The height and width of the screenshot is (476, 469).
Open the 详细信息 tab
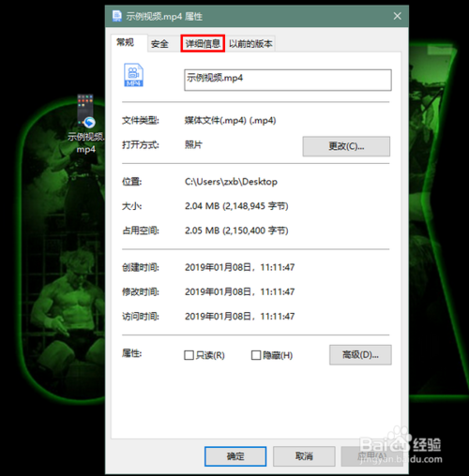[203, 43]
